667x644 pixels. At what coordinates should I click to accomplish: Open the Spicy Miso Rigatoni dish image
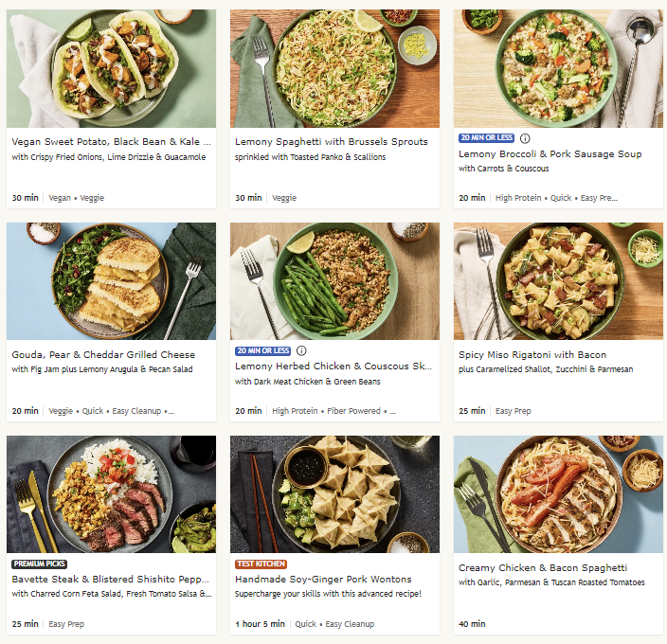tap(558, 281)
